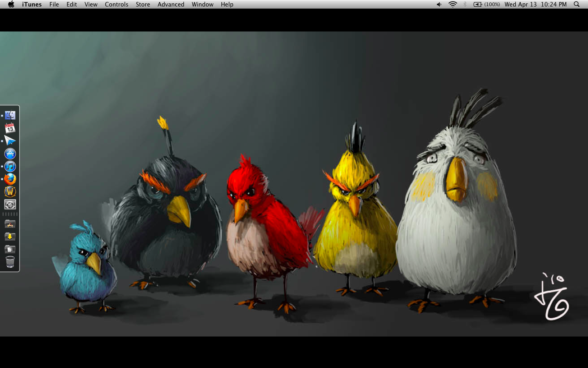Click the Bluetooth menu bar icon
588x368 pixels.
pos(465,4)
